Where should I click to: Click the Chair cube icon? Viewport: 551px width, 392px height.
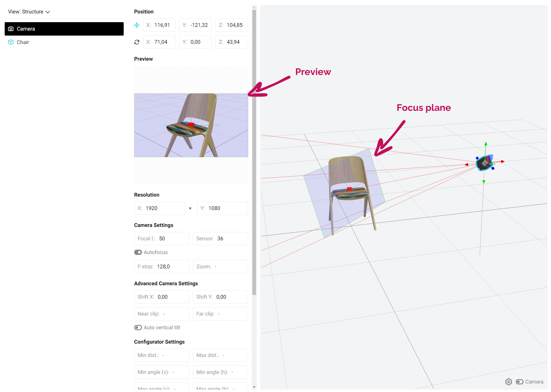tap(11, 42)
